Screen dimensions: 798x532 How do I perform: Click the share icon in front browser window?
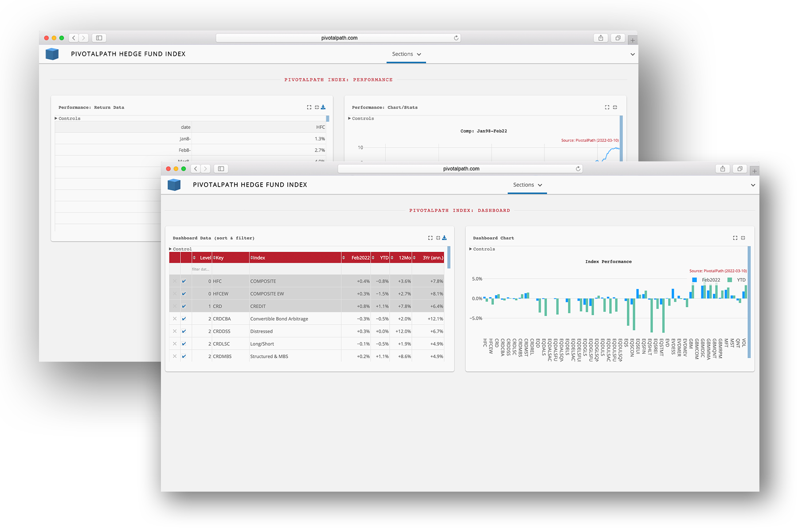(723, 169)
